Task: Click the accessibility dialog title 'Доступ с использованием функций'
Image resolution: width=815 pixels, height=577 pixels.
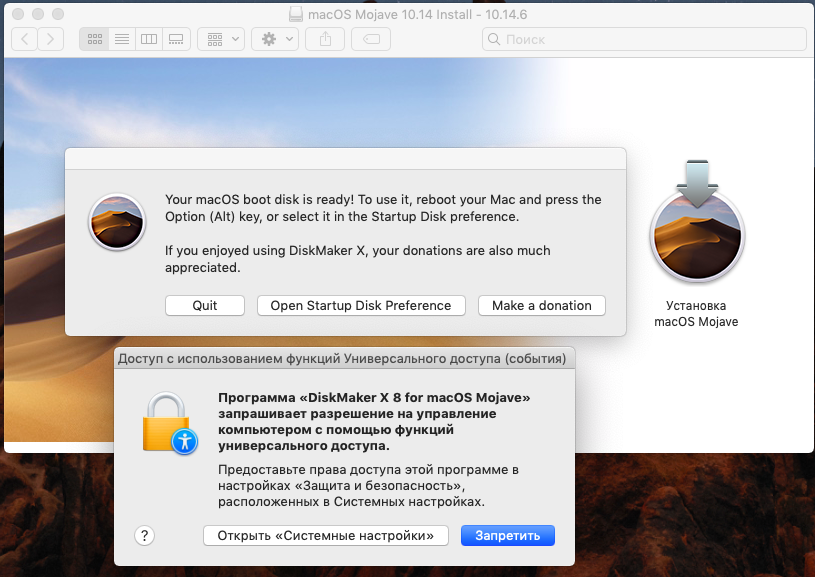Action: pyautogui.click(x=229, y=359)
